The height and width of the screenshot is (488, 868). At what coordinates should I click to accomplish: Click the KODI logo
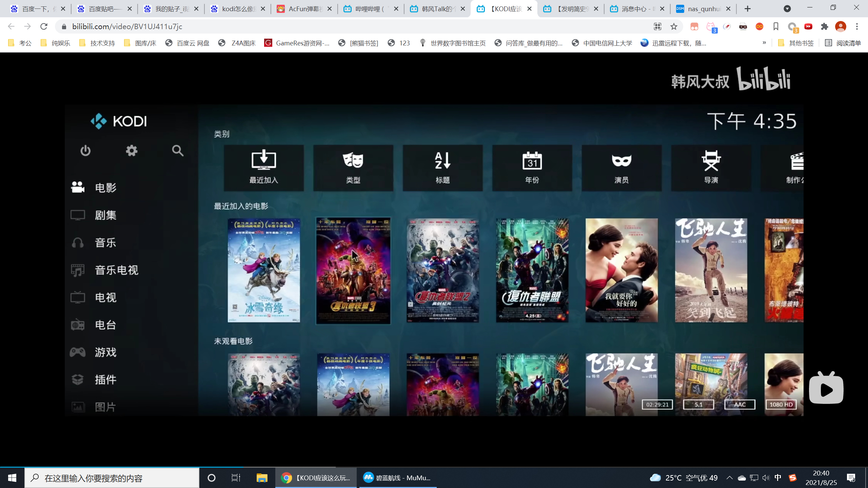pyautogui.click(x=119, y=121)
